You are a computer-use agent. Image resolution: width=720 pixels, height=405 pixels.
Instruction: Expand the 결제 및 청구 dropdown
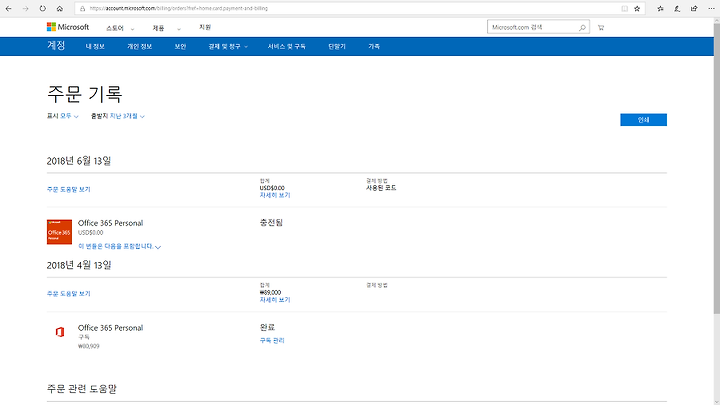coord(228,46)
